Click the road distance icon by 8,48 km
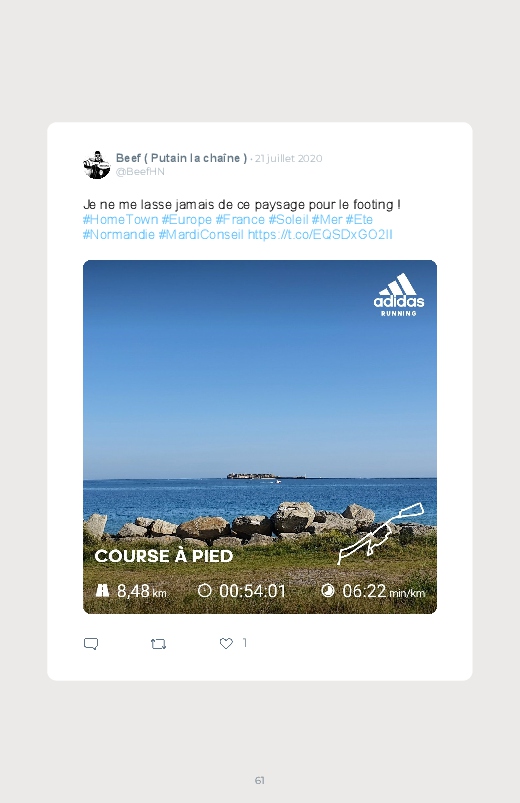The height and width of the screenshot is (803, 520). pos(102,591)
